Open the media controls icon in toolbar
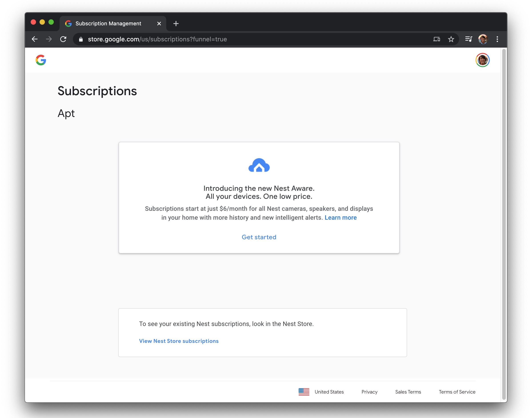Viewport: 532px width, 418px height. pos(469,39)
